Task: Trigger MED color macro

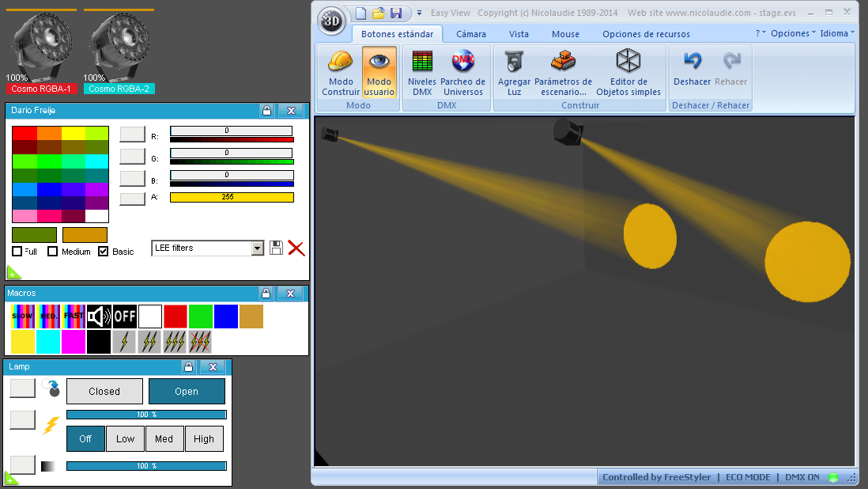Action: point(48,317)
